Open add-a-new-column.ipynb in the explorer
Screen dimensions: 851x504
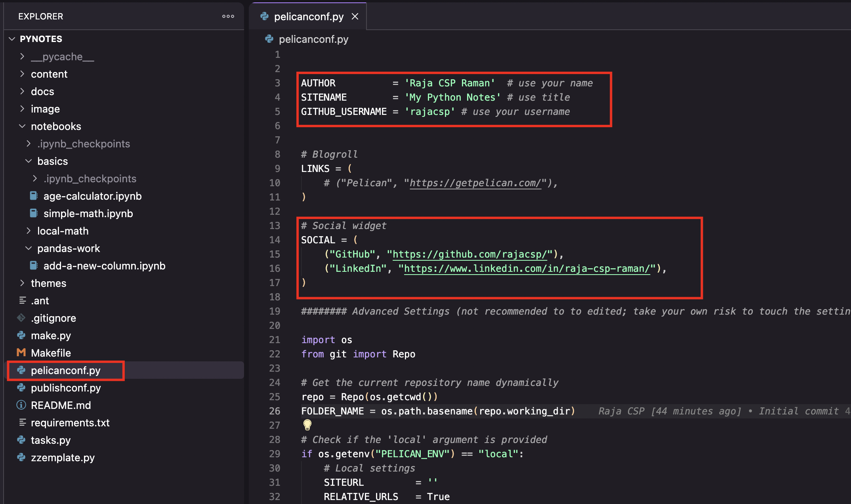[104, 265]
